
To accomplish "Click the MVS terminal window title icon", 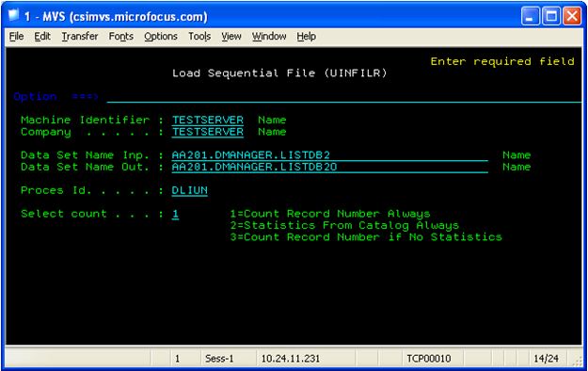I will tap(14, 16).
